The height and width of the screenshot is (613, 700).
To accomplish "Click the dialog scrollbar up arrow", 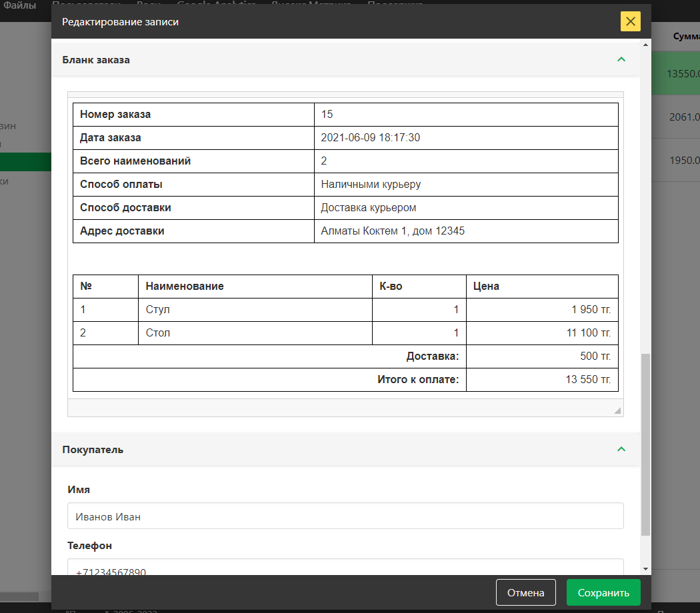I will (645, 45).
